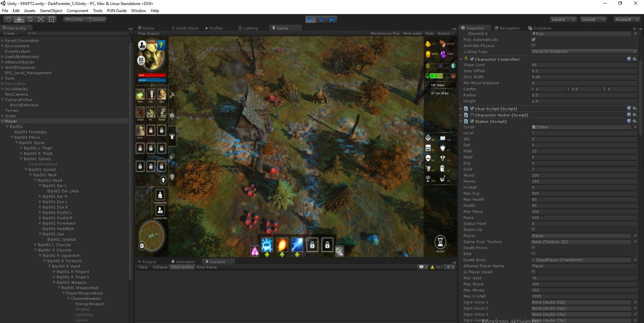
Task: Click the lightning skill icon in game
Action: tap(297, 244)
